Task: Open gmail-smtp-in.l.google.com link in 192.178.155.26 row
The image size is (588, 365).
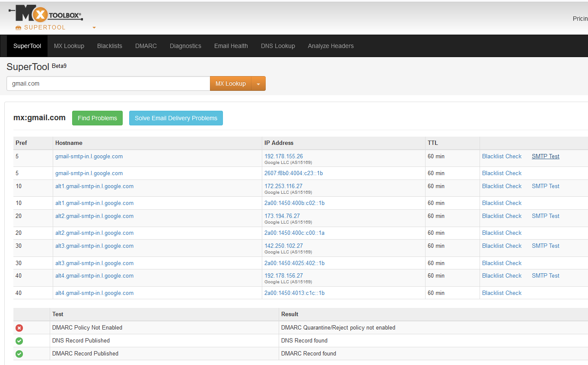Action: tap(89, 157)
